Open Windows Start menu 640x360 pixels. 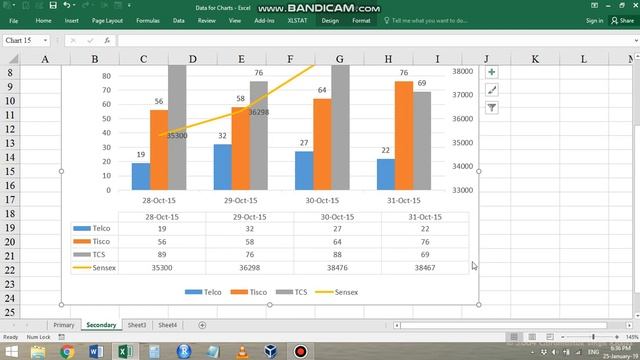coord(11,351)
